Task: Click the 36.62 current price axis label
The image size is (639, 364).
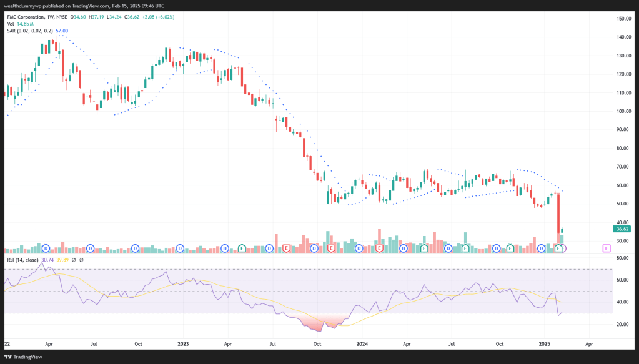Action: point(622,229)
